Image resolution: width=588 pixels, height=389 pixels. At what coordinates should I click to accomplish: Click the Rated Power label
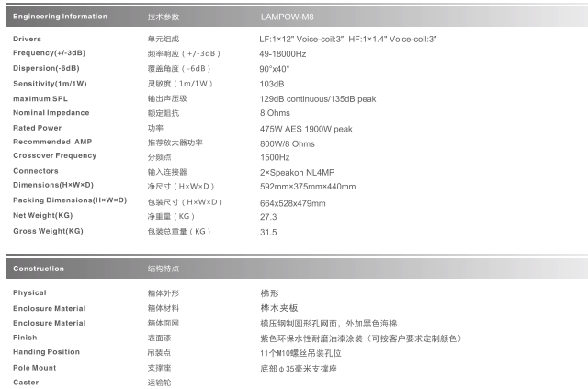coord(38,128)
